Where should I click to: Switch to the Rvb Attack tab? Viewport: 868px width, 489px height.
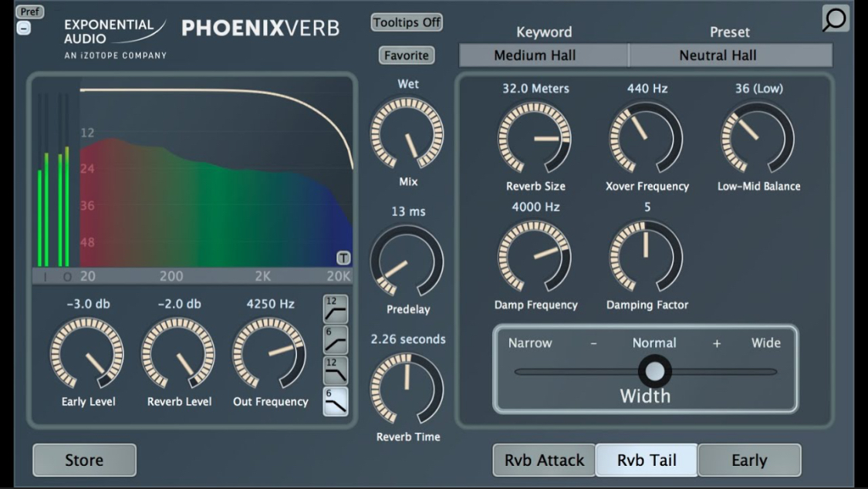pos(544,460)
